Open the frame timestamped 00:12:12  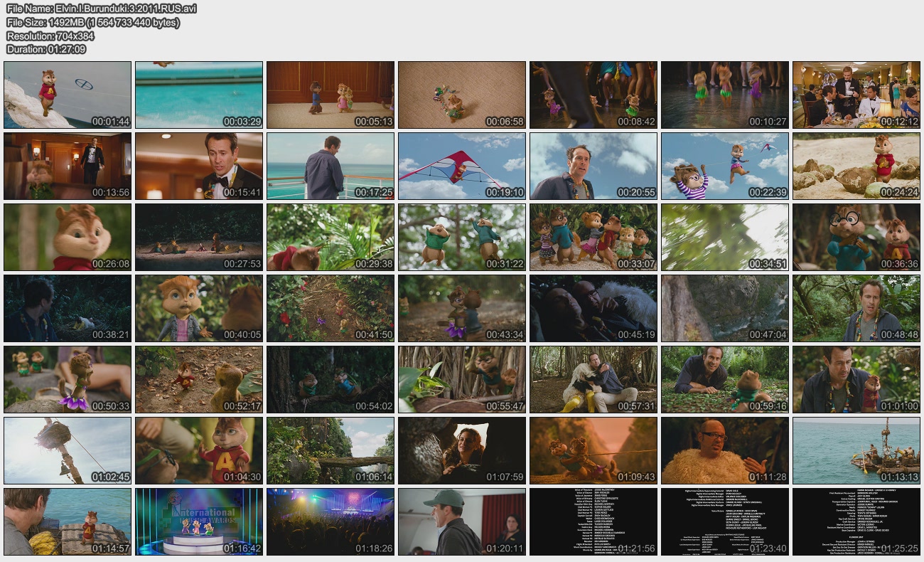pyautogui.click(x=856, y=95)
